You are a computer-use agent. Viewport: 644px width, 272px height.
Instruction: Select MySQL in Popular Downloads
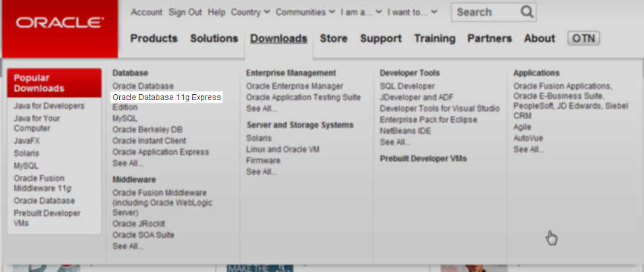[x=26, y=166]
